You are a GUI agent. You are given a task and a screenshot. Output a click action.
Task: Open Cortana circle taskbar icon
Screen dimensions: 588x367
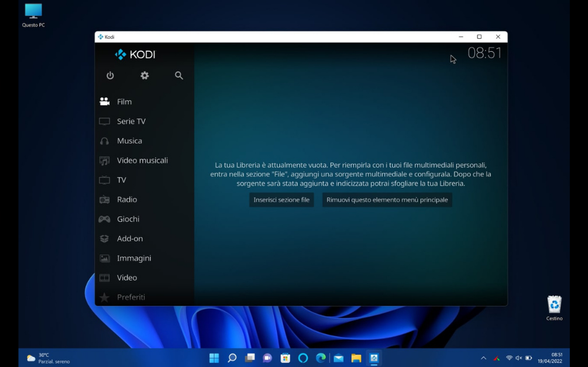(x=303, y=358)
